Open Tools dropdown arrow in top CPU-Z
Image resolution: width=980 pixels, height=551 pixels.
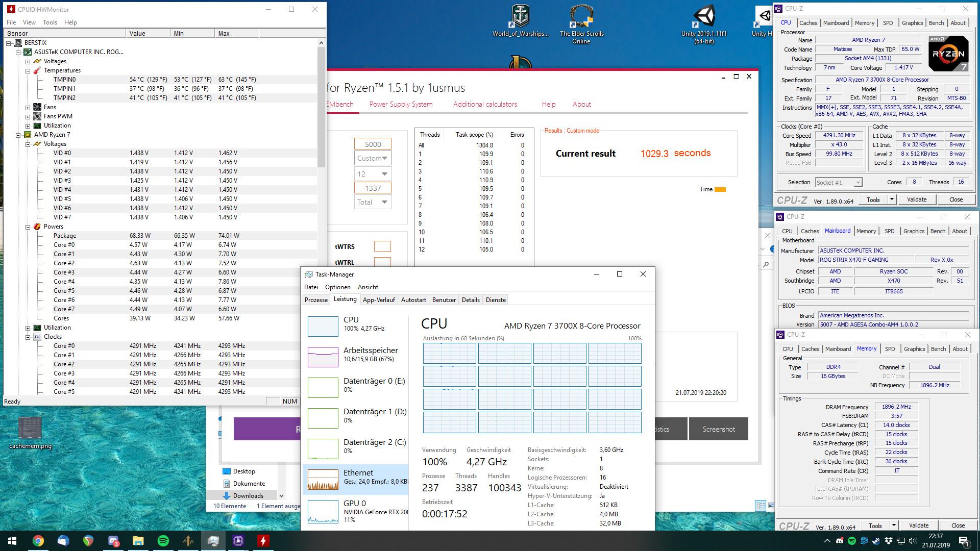tap(892, 199)
